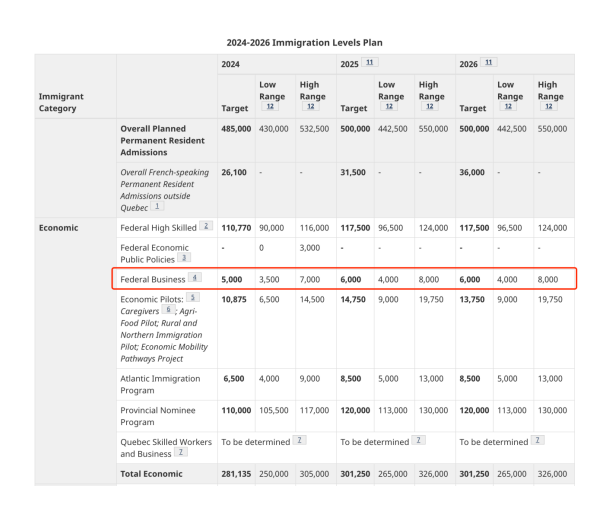Open footnote 7 after 2024 To be determined

click(x=299, y=440)
